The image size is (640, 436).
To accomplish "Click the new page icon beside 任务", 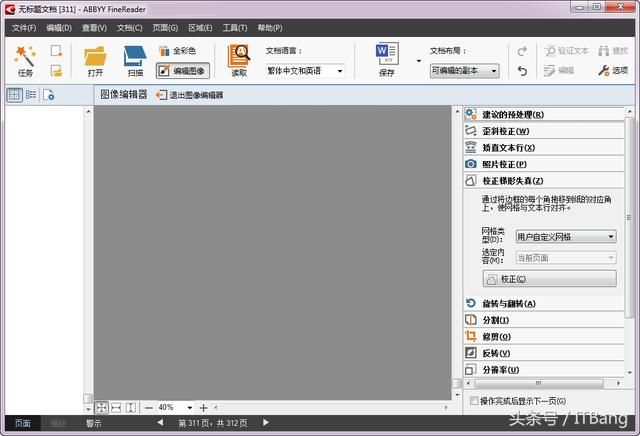I will [56, 51].
